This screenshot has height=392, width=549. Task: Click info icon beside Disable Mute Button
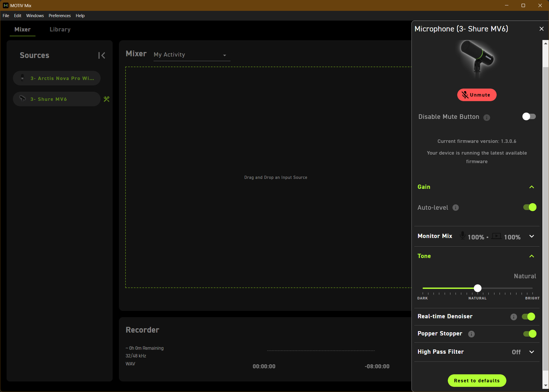pyautogui.click(x=486, y=117)
